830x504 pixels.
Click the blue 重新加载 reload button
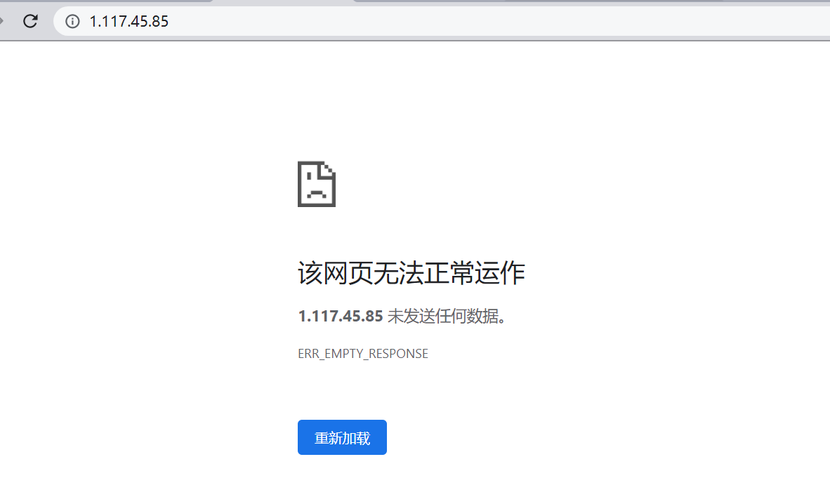(342, 437)
